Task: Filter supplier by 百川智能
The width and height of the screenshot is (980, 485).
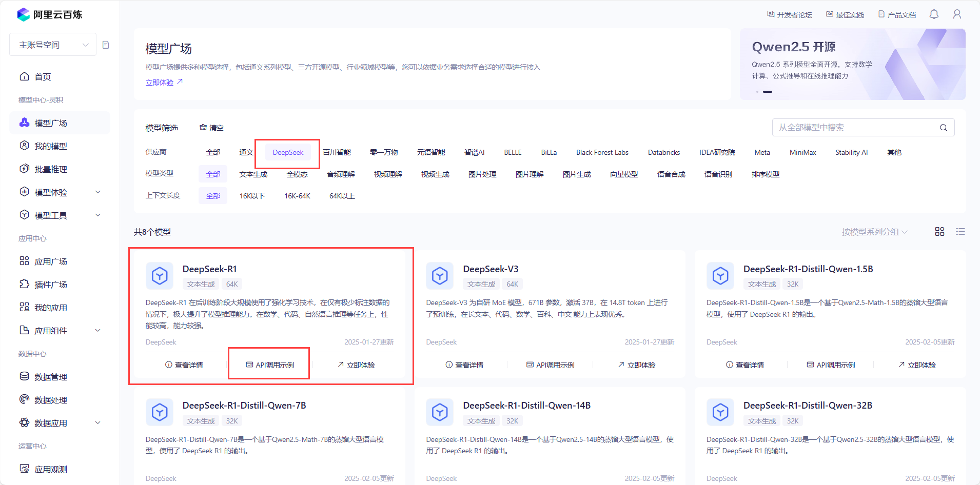Action: 337,152
